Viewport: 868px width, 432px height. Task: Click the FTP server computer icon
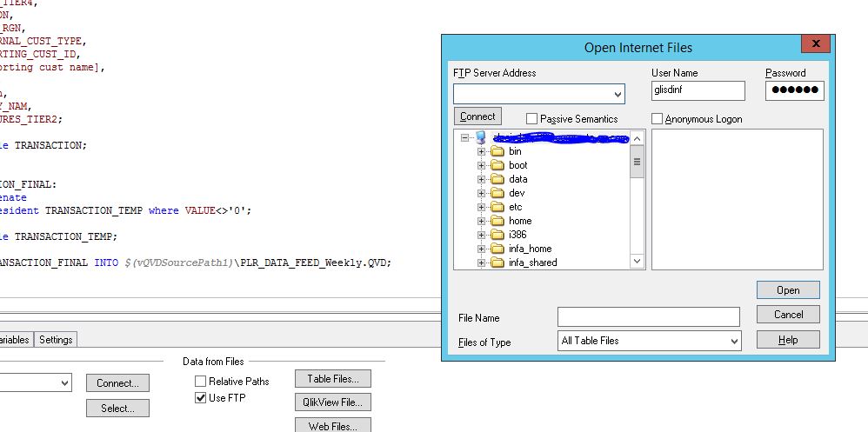pos(480,137)
